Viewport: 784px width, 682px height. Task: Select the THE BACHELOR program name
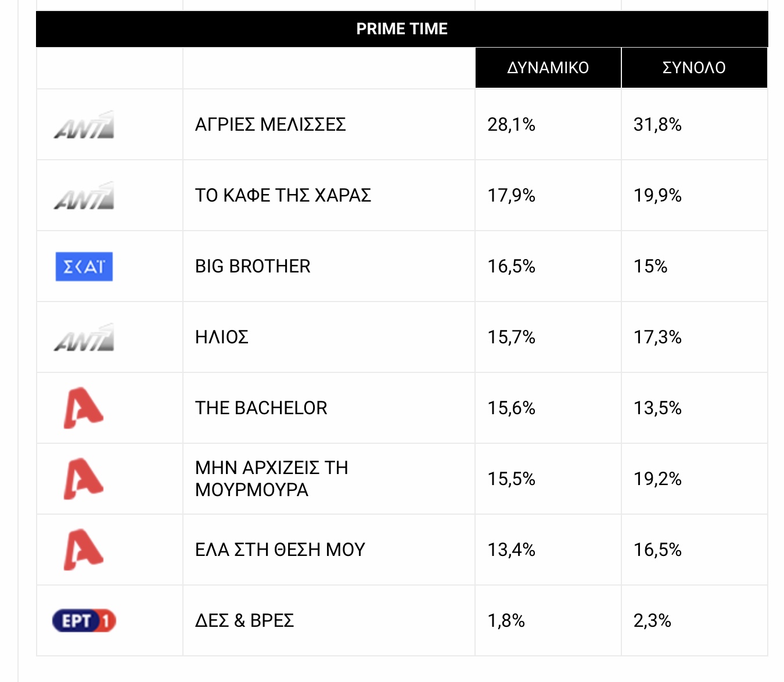click(x=261, y=408)
